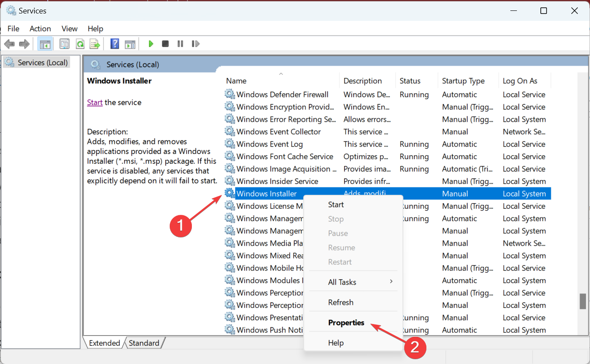
Task: Select the Windows Insider Service name
Action: click(x=277, y=181)
